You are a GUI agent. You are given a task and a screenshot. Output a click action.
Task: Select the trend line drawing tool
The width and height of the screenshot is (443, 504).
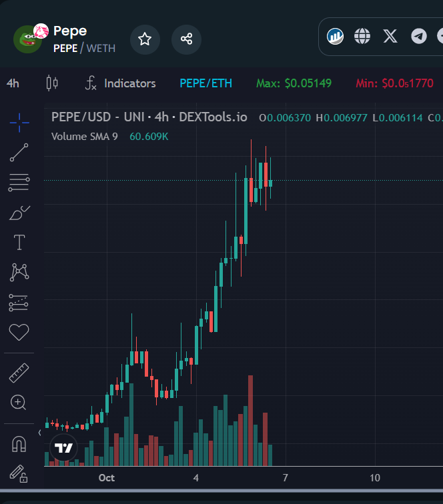[x=19, y=153]
